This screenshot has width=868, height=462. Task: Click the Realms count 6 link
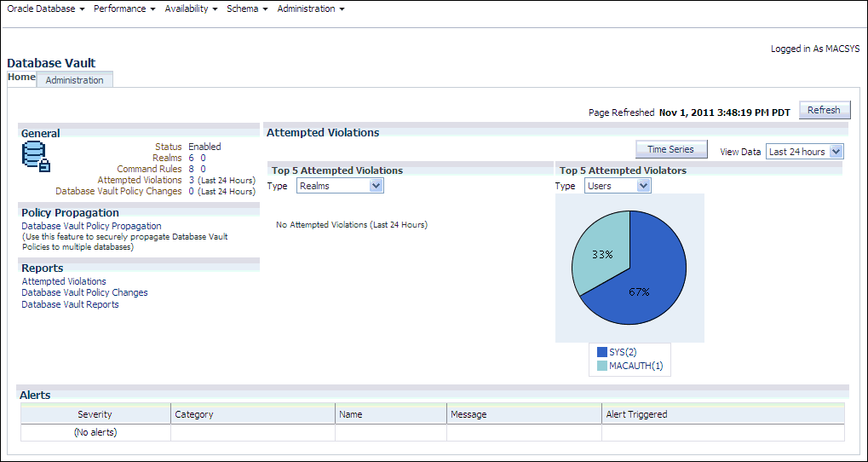(191, 158)
